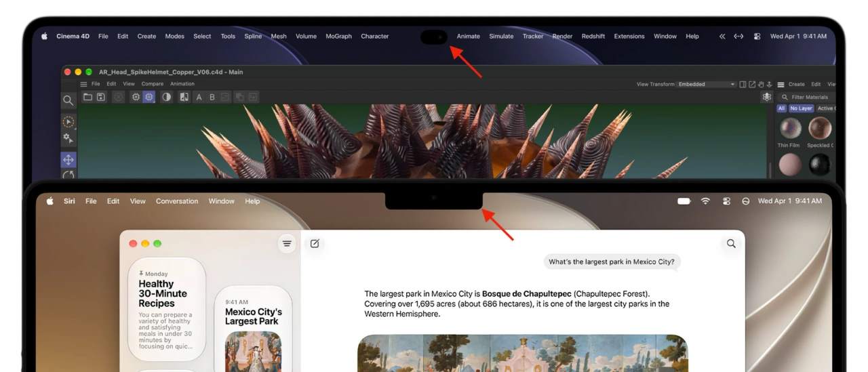Open the Create menu in Material Manager
The width and height of the screenshot is (868, 372).
pyautogui.click(x=797, y=84)
